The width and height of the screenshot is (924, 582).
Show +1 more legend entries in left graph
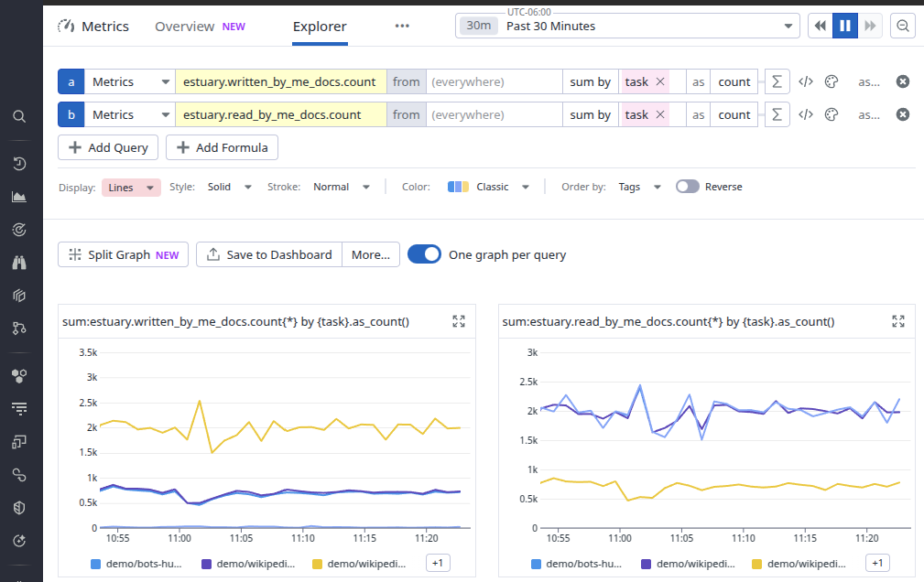pos(438,563)
